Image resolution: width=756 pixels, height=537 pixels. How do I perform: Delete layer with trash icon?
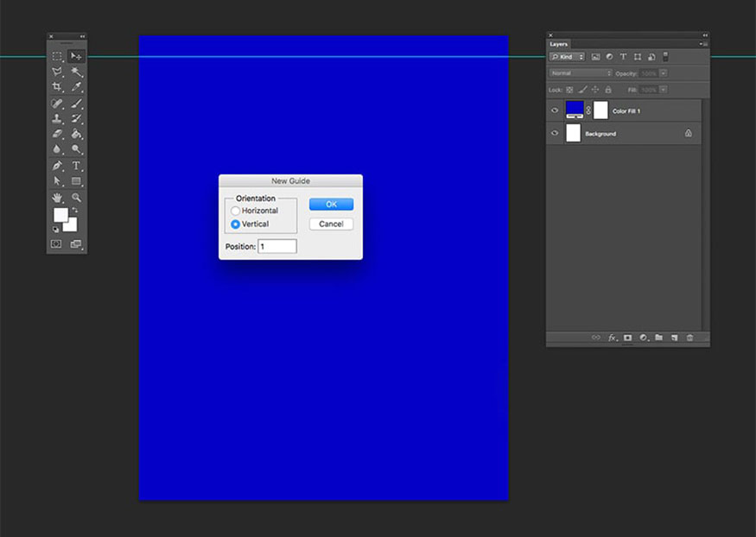click(690, 338)
